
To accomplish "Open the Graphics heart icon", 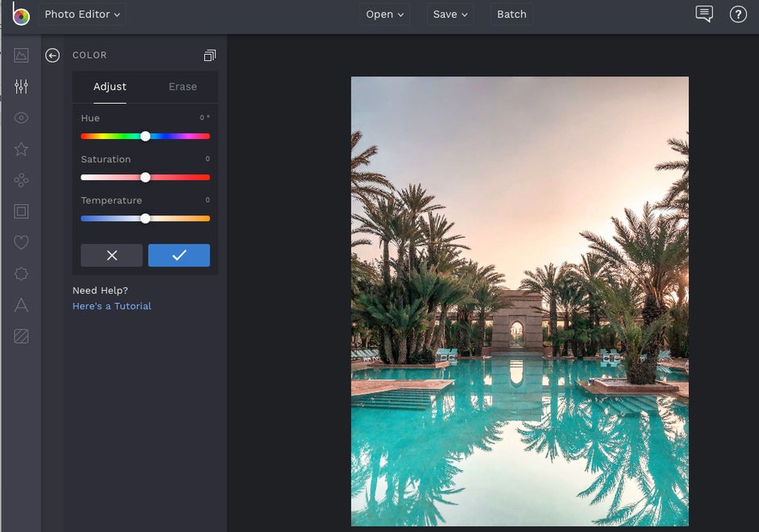I will pyautogui.click(x=21, y=243).
